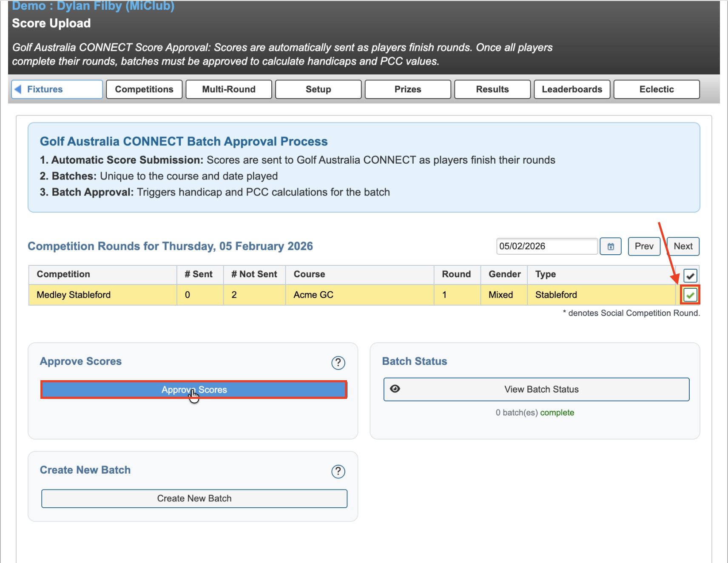This screenshot has width=728, height=563.
Task: Click the View Batch Status button
Action: click(536, 389)
